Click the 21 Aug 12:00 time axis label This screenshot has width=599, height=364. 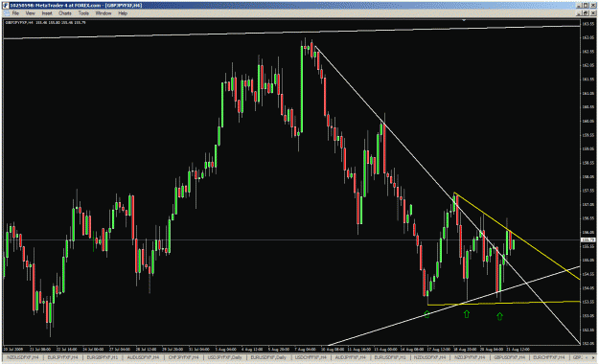click(518, 349)
